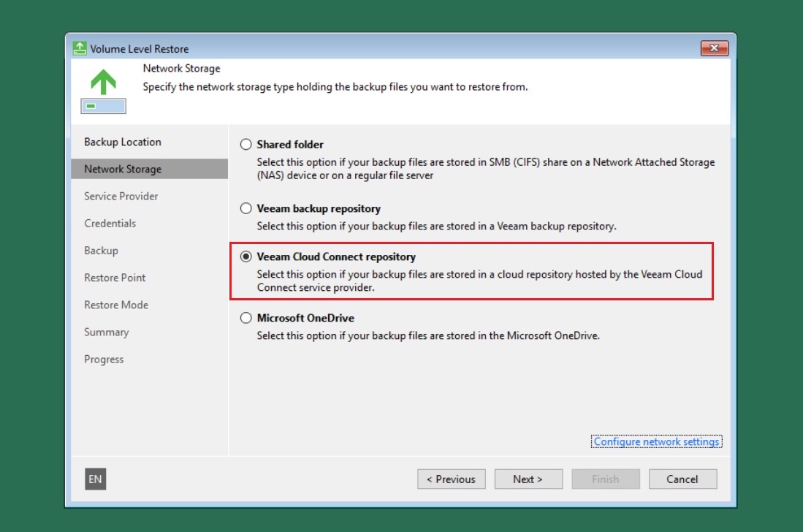Go to the Backup Location step
The height and width of the screenshot is (532, 803).
coord(123,142)
